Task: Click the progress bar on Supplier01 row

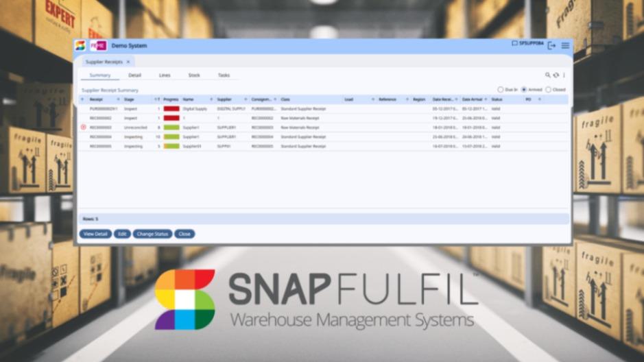Action: 171,146
